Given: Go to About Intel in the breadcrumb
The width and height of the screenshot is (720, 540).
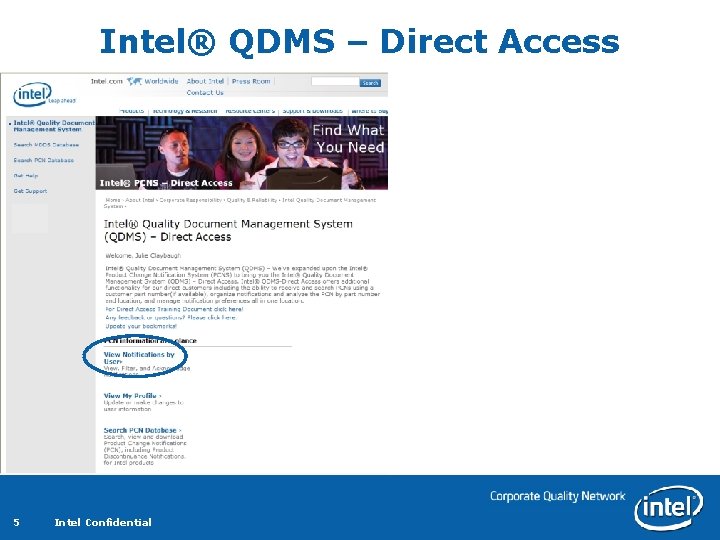Looking at the screenshot, I should point(140,200).
